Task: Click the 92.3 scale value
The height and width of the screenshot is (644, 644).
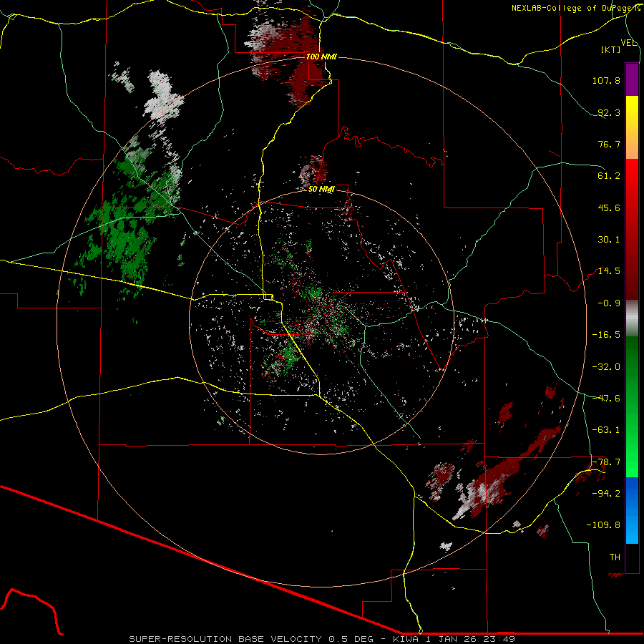Action: click(609, 112)
